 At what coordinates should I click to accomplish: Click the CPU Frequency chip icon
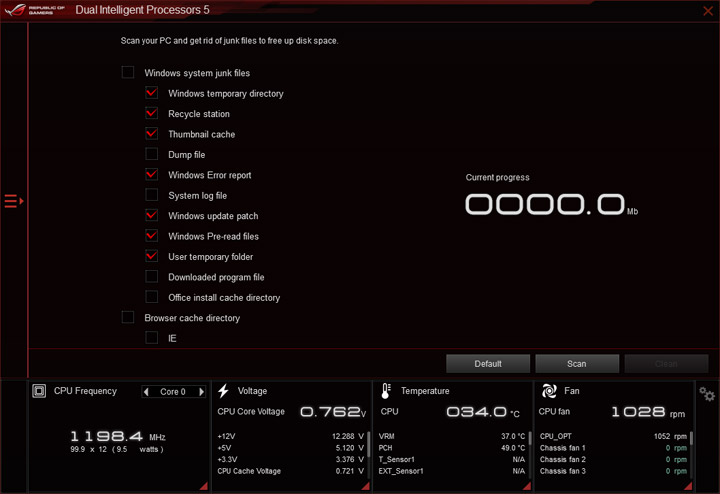click(39, 391)
